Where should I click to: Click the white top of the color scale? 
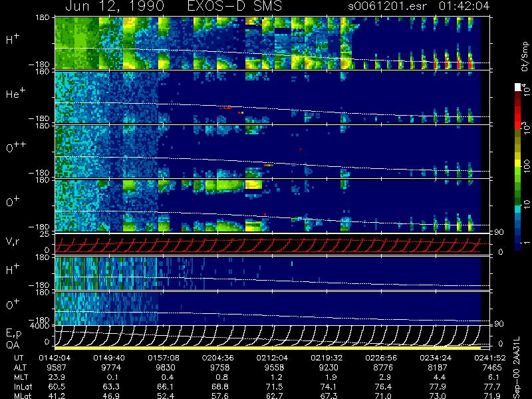click(x=517, y=87)
